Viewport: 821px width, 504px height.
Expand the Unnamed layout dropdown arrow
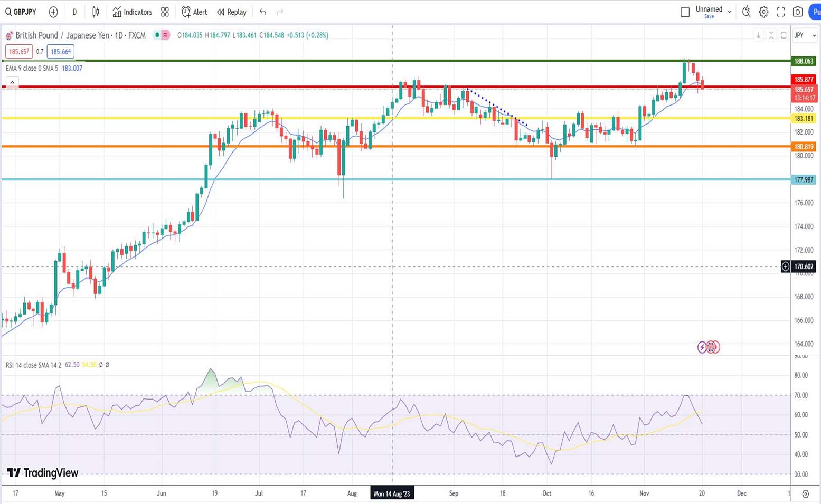point(730,12)
